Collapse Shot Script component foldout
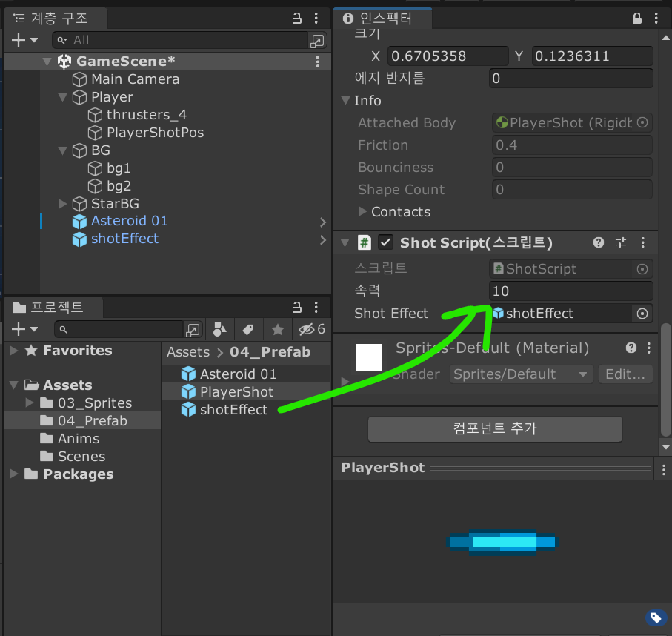Viewport: 672px width, 636px height. tap(345, 242)
